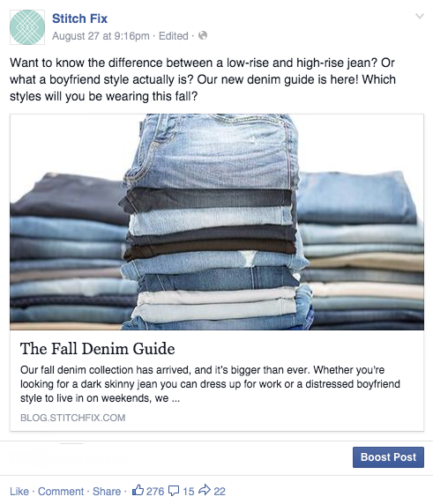Image resolution: width=433 pixels, height=504 pixels.
Task: Open The Fall Denim Guide headline
Action: coord(98,349)
